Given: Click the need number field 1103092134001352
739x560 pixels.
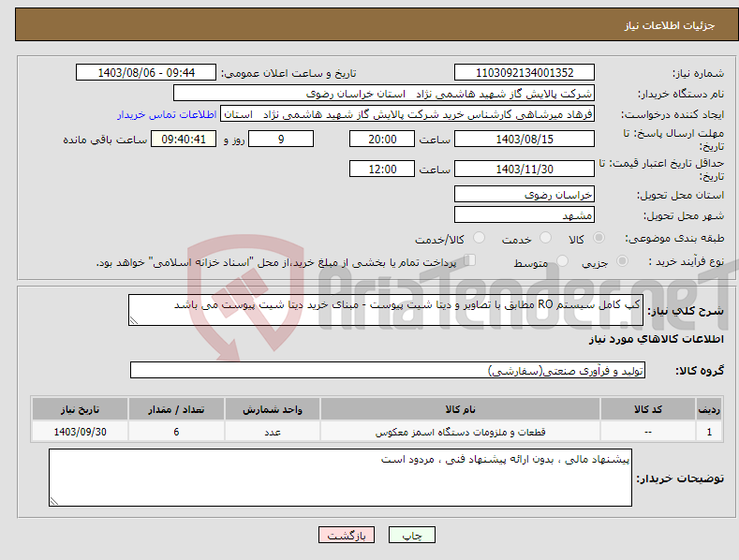Looking at the screenshot, I should 525,73.
